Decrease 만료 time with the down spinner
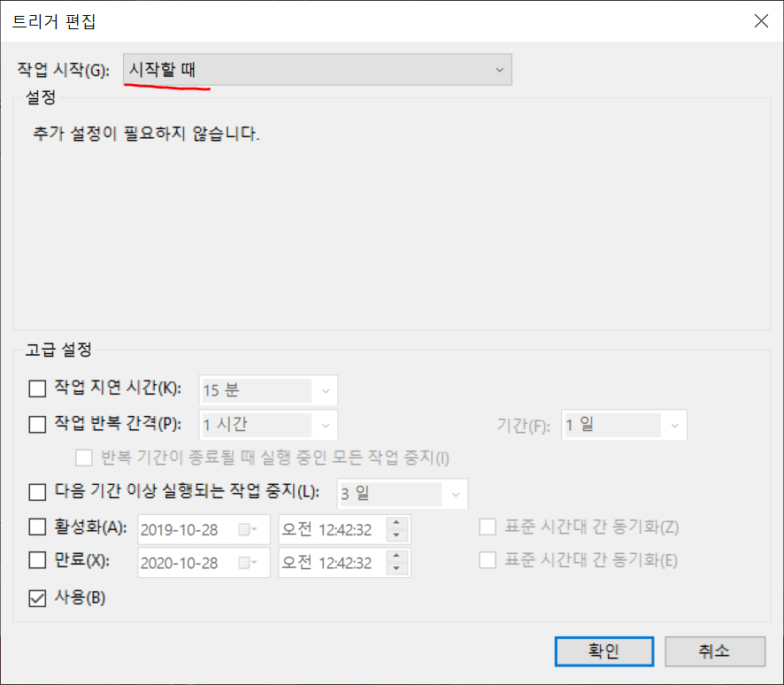The width and height of the screenshot is (784, 685). (x=397, y=568)
